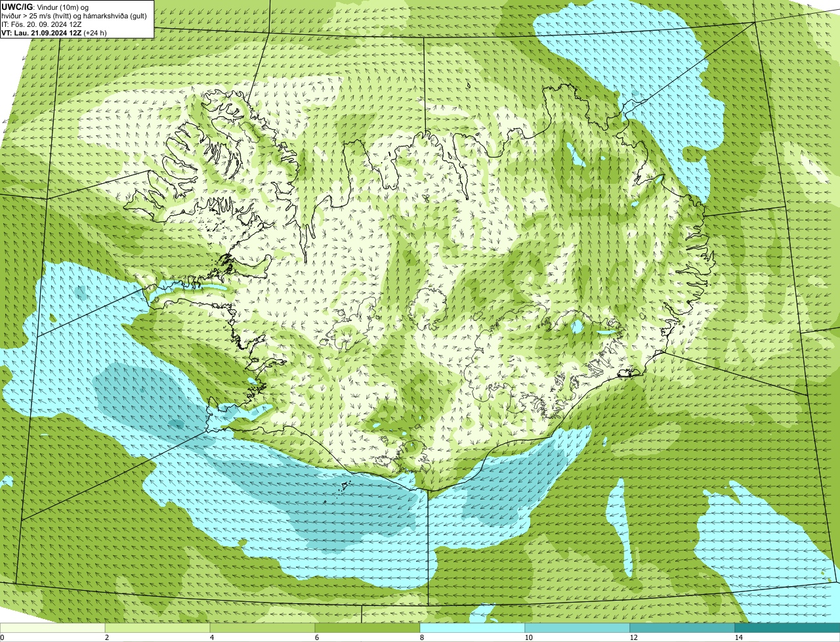Click the "IT: Fös. 20. 09. 2024 12Z" line
This screenshot has width=840, height=642.
[41, 24]
